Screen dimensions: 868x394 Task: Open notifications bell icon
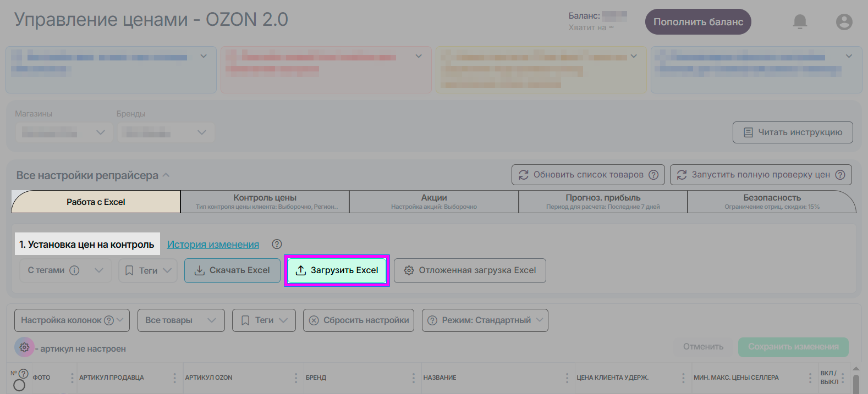click(x=800, y=22)
